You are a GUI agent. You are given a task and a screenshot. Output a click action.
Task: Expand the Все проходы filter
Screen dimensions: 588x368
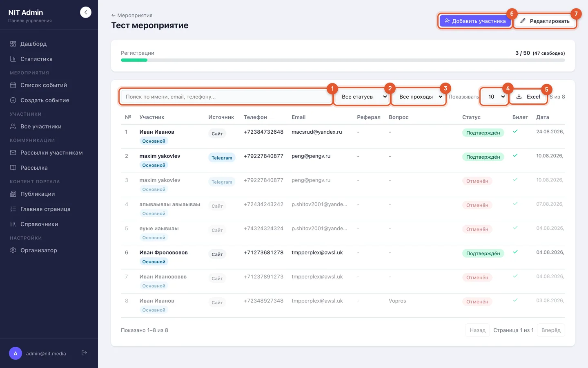point(419,97)
